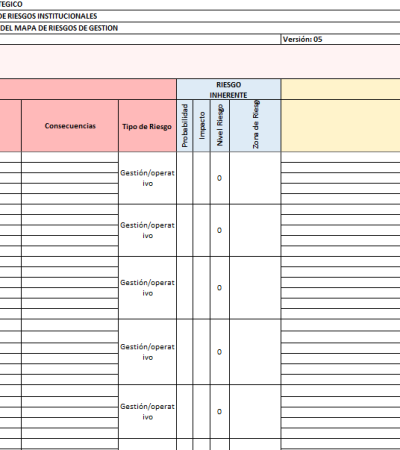The height and width of the screenshot is (450, 400).
Task: Select the MAPA DE RIESGOS DE GESTION title row
Action: click(200, 28)
